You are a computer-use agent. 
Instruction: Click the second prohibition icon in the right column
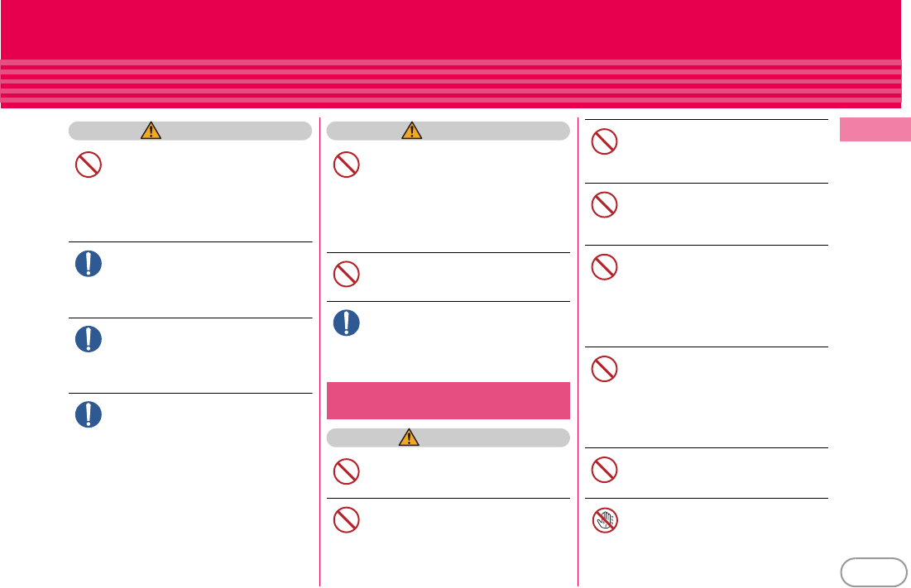[x=604, y=204]
